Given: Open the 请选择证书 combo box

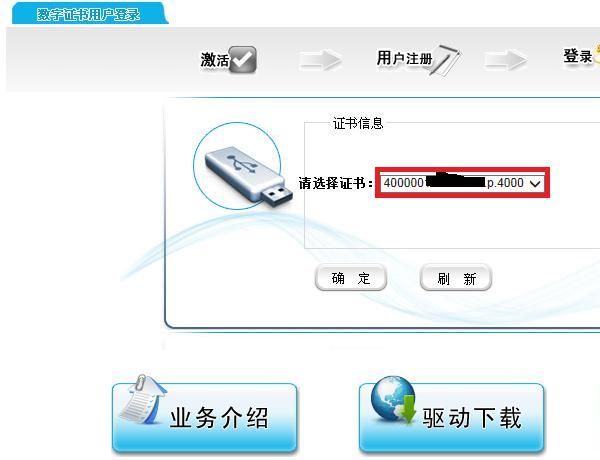Looking at the screenshot, I should pos(462,183).
